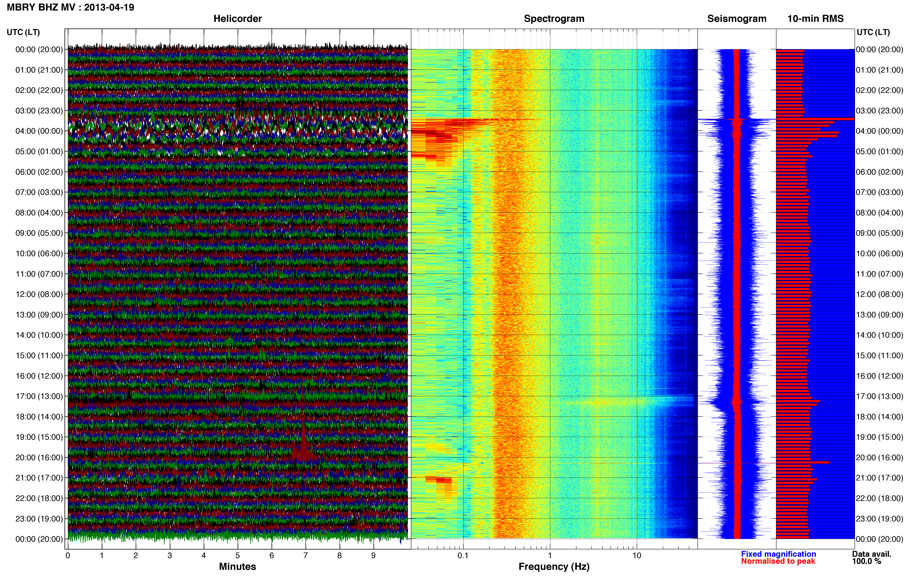Click the longest red RMS bar just after 03:00
This screenshot has height=578, width=924.
click(815, 119)
